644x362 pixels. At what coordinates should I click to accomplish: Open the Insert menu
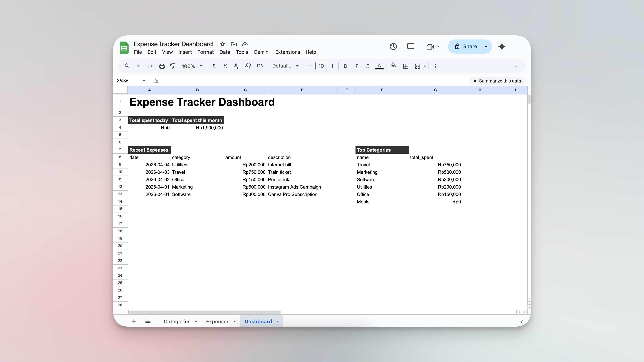[185, 52]
